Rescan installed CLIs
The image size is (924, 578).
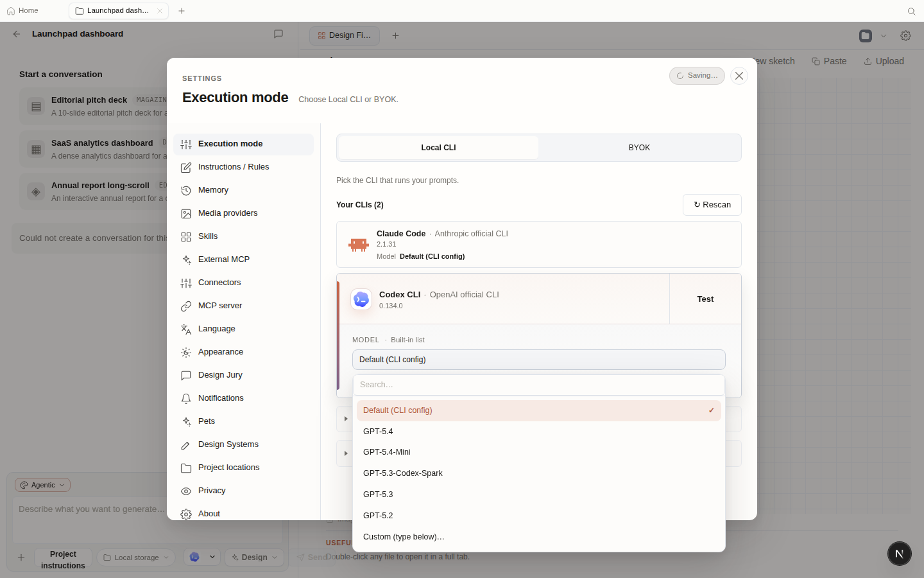click(x=712, y=205)
